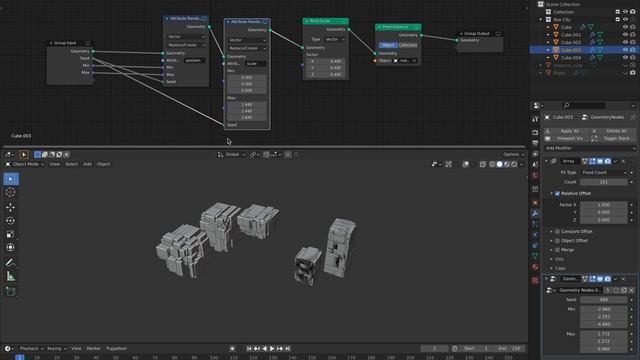Open the Particles properties tab
640x360 pixels.
click(535, 224)
